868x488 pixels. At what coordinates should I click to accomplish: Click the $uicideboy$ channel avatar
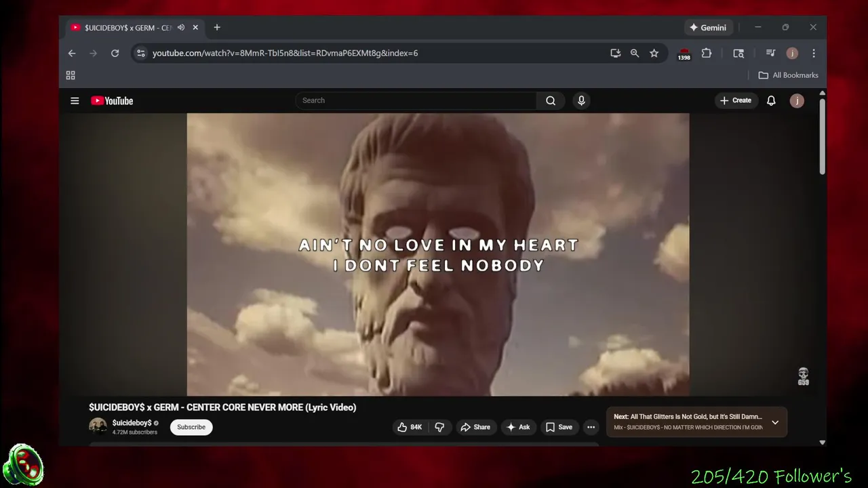[x=98, y=426]
